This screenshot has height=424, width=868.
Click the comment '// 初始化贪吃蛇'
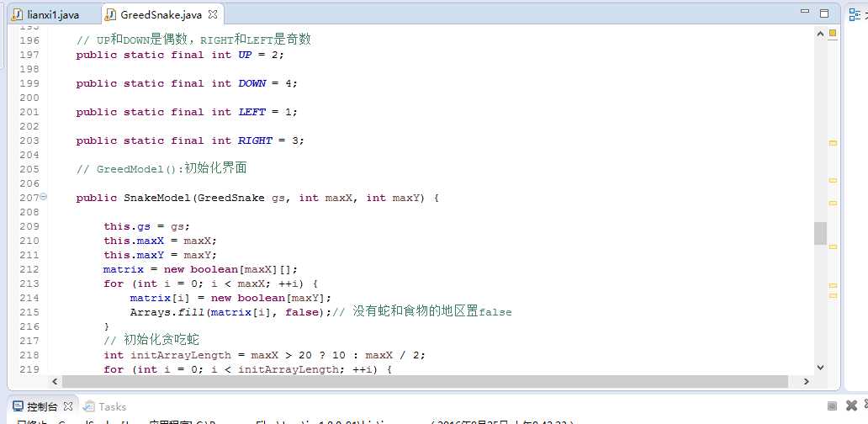point(151,341)
